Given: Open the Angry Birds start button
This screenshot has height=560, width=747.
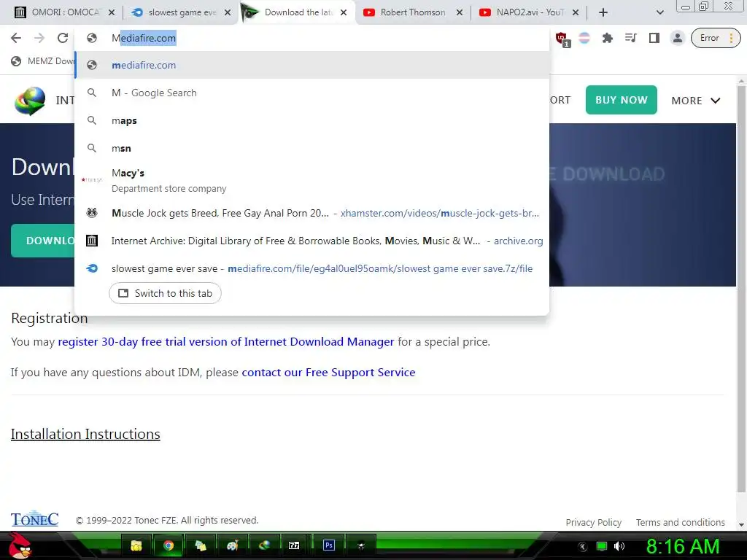Looking at the screenshot, I should click(20, 545).
